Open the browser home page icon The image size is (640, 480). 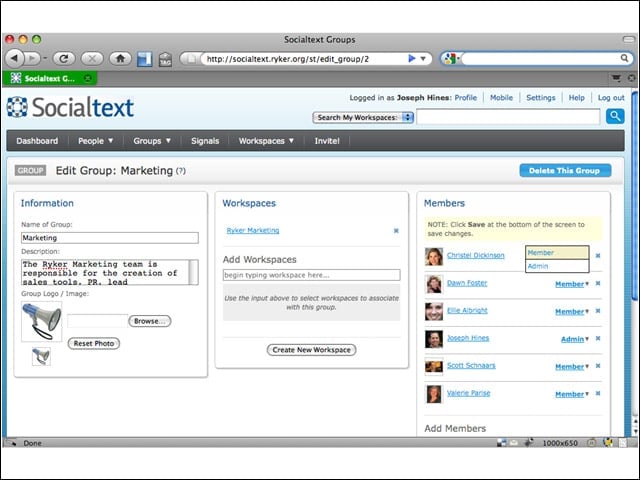tap(120, 59)
